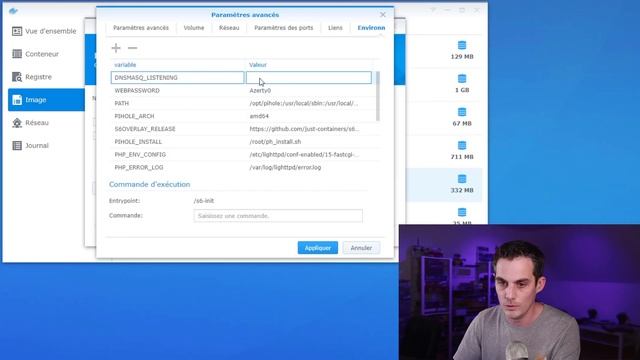Select the /var/log/lighttpd/error.log value
The width and height of the screenshot is (640, 360).
coord(285,167)
